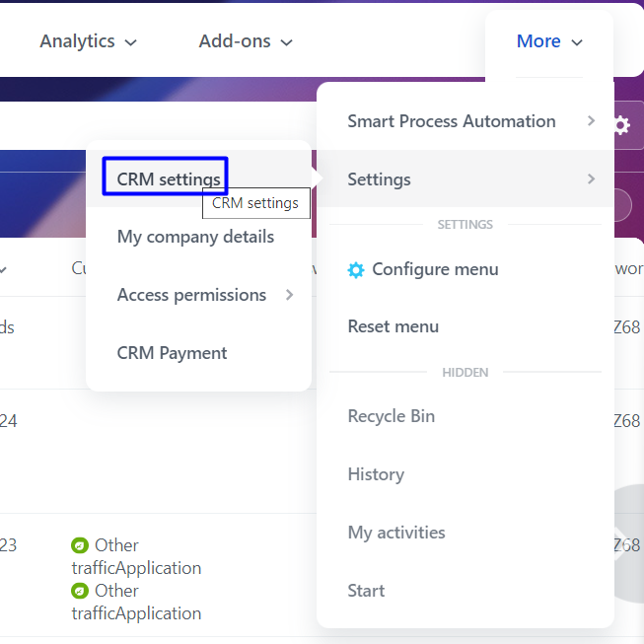Select CRM settings from submenu

(x=169, y=179)
